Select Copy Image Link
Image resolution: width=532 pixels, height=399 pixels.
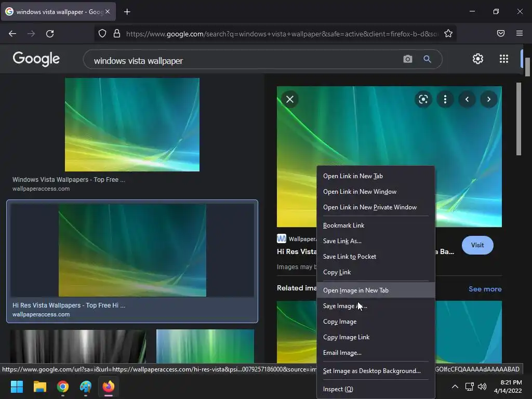click(376, 337)
